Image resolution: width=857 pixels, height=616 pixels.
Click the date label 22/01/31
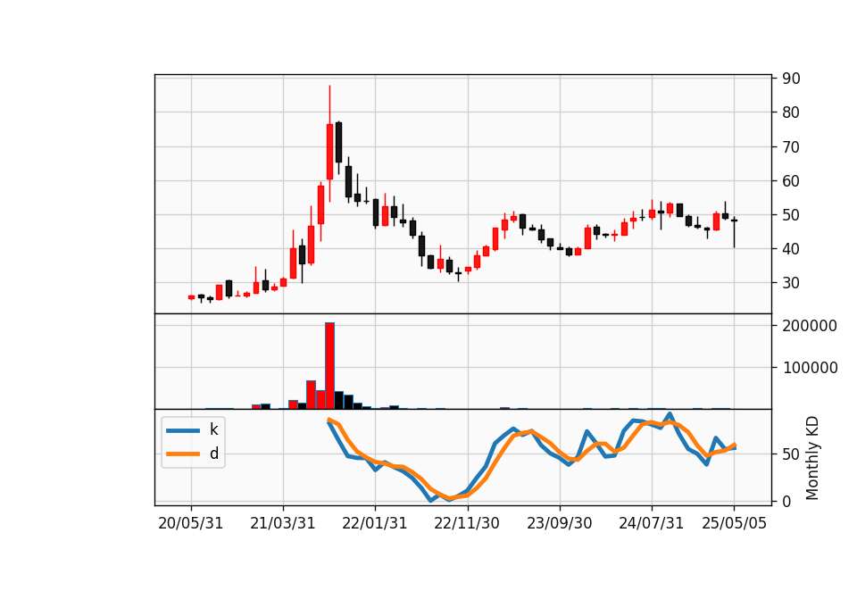click(x=374, y=524)
